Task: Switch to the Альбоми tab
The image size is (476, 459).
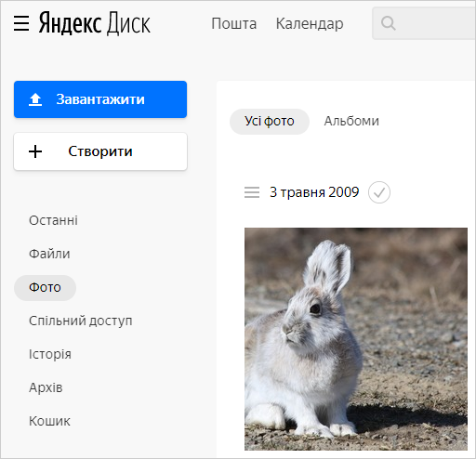Action: tap(351, 121)
